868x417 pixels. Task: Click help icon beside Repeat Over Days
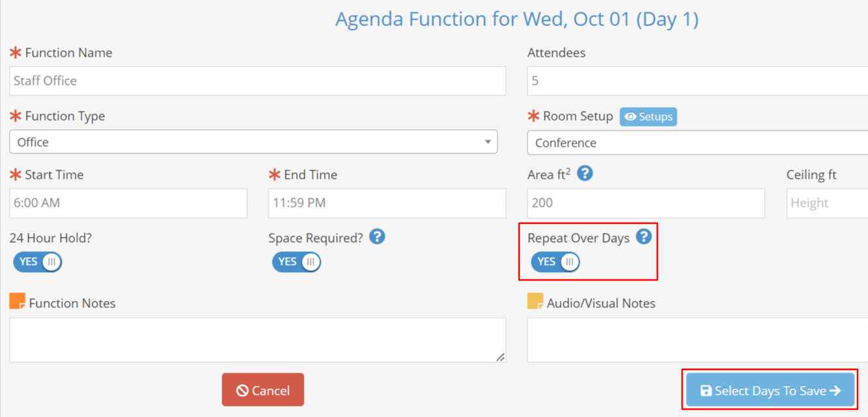(x=644, y=236)
